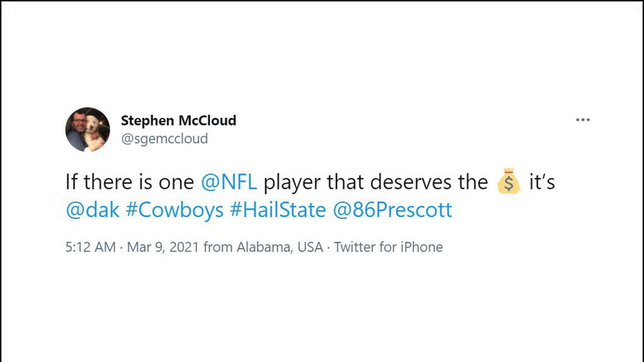Click the tweet text "If there is one"
This screenshot has width=644, height=362.
(130, 182)
